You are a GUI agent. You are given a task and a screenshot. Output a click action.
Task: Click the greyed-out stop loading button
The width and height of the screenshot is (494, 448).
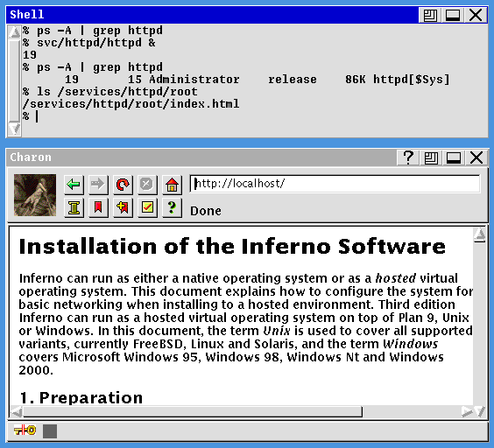coord(147,184)
